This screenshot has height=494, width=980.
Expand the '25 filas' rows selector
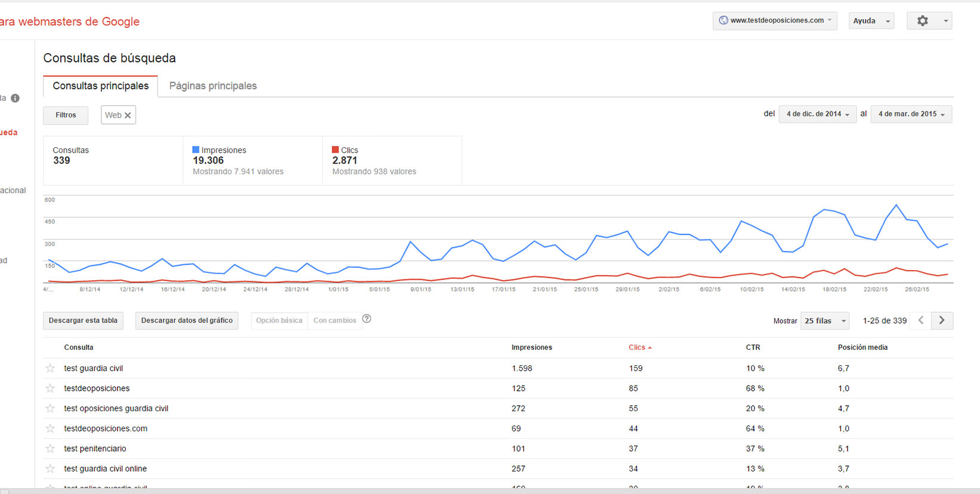tap(825, 321)
